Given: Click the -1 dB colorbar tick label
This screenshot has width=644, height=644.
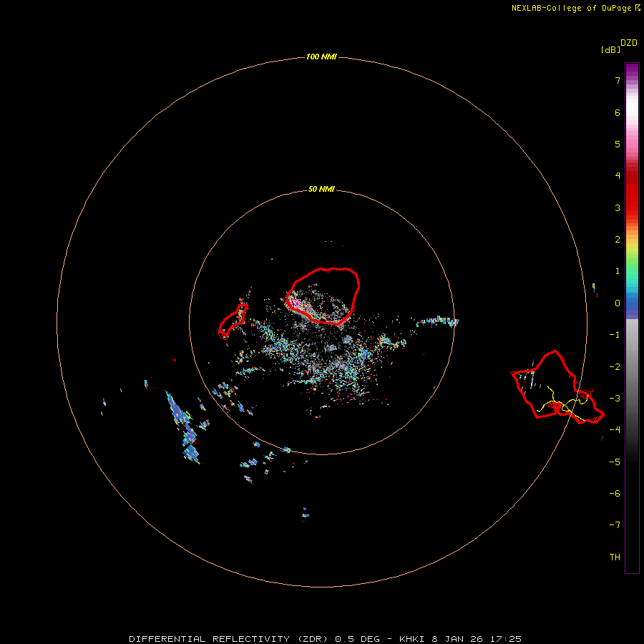Looking at the screenshot, I should [615, 335].
